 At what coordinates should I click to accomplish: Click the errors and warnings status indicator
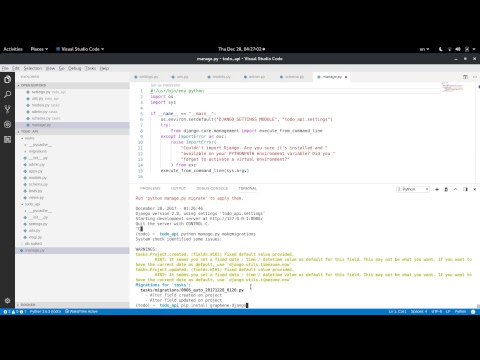pos(15,312)
